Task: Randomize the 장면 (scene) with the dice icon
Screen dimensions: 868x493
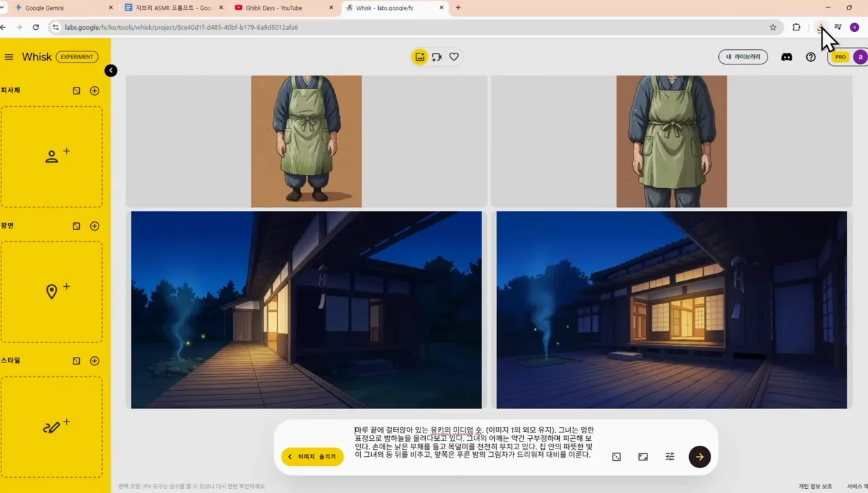Action: click(x=76, y=226)
